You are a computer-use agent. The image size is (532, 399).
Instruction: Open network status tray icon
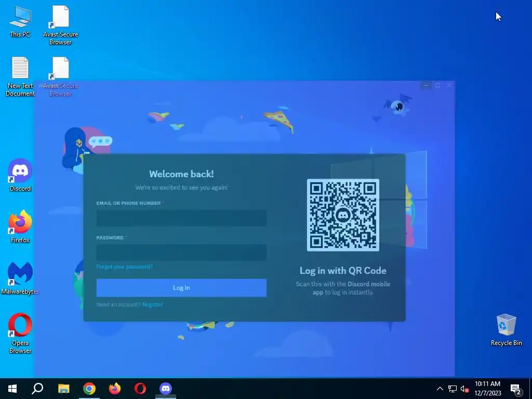(453, 389)
